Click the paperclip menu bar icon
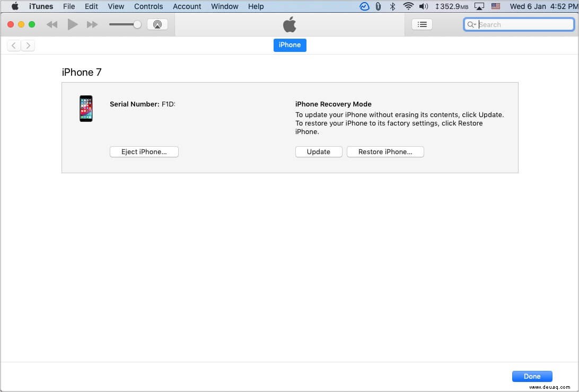Screen dimensions: 579x392 378,6
